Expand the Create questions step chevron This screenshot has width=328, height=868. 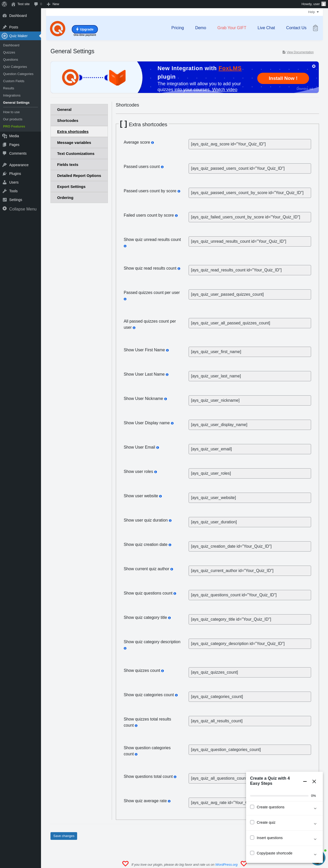[315, 808]
